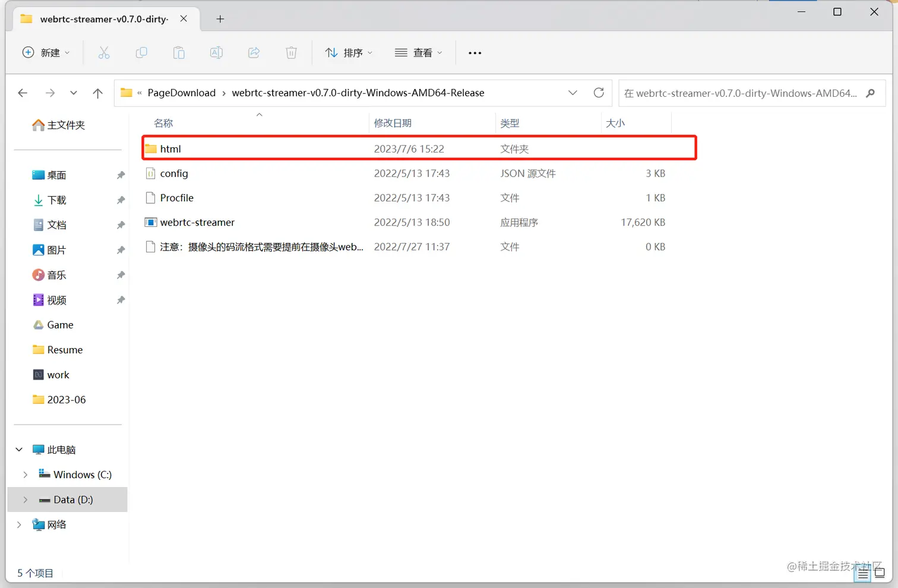Viewport: 898px width, 588px height.
Task: Go back with the left arrow
Action: click(x=23, y=93)
